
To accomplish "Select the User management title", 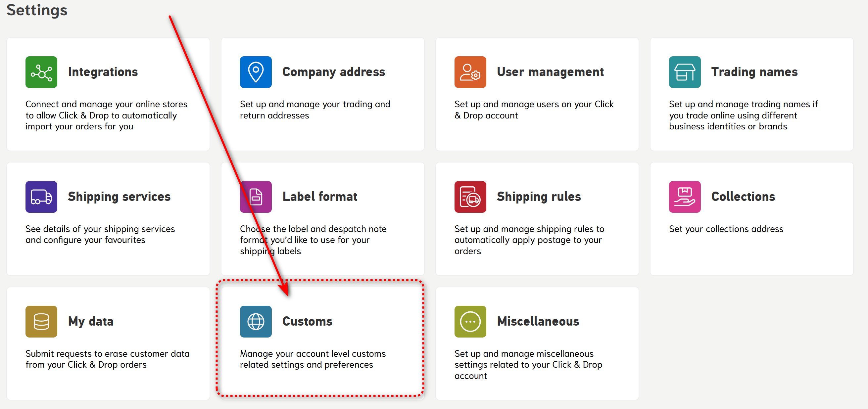I will pyautogui.click(x=550, y=72).
